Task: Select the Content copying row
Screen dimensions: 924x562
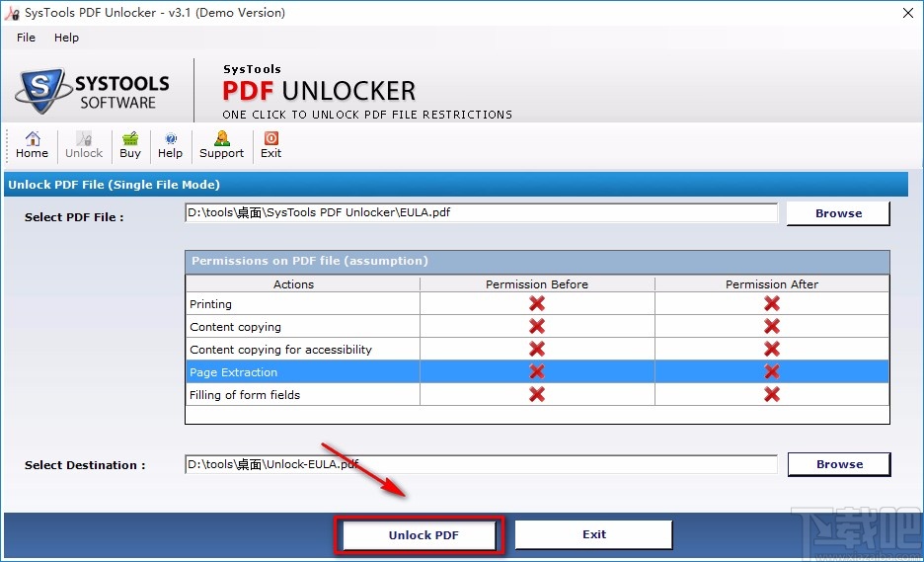Action: point(537,326)
